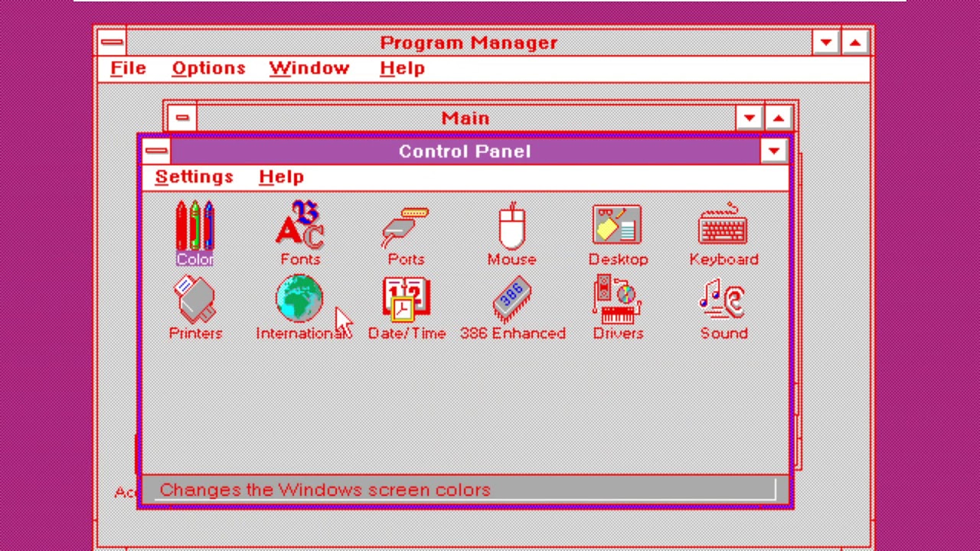Open the Drivers icon
This screenshot has width=980, height=551.
[618, 308]
